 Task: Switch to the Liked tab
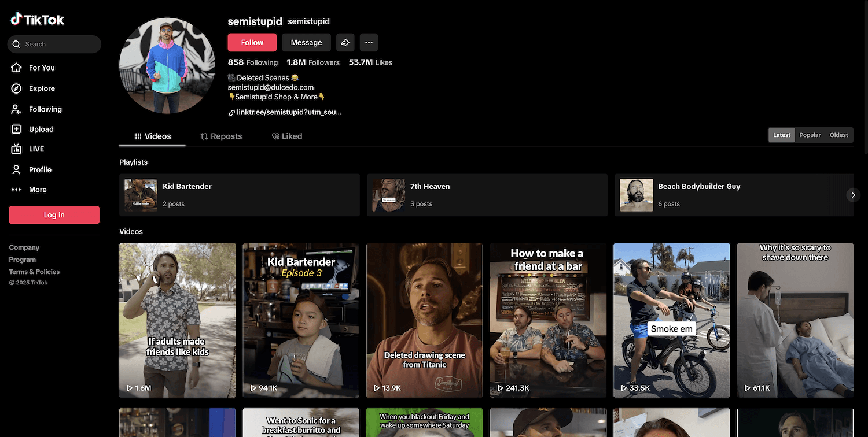coord(287,136)
